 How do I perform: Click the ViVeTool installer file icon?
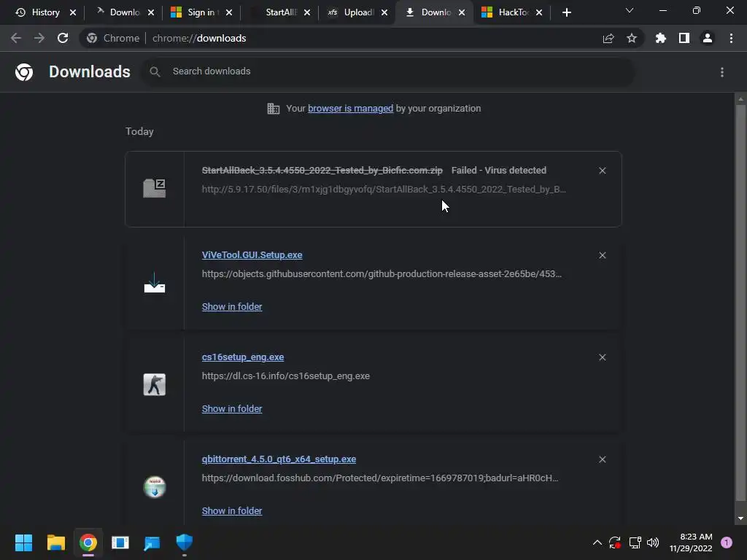pos(155,282)
